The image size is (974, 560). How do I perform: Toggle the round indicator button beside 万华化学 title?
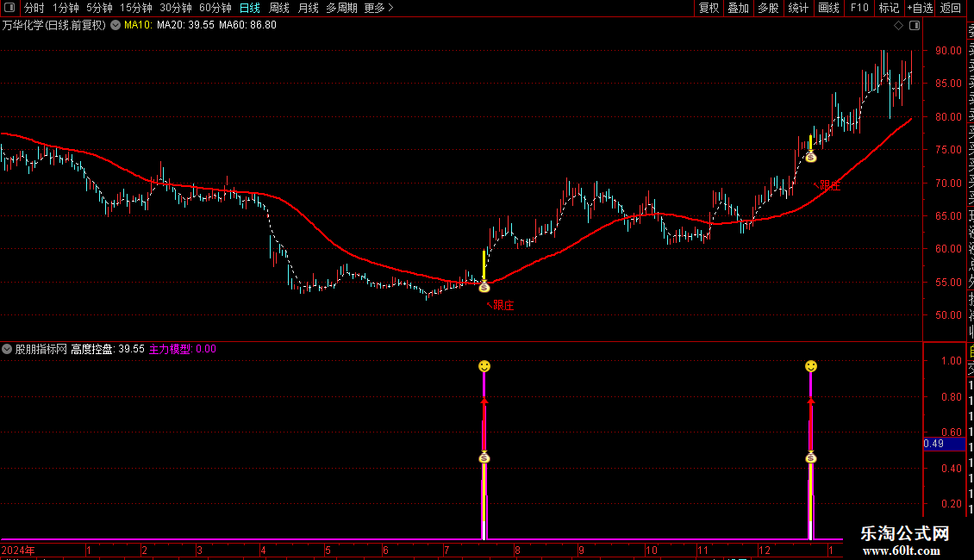[116, 26]
